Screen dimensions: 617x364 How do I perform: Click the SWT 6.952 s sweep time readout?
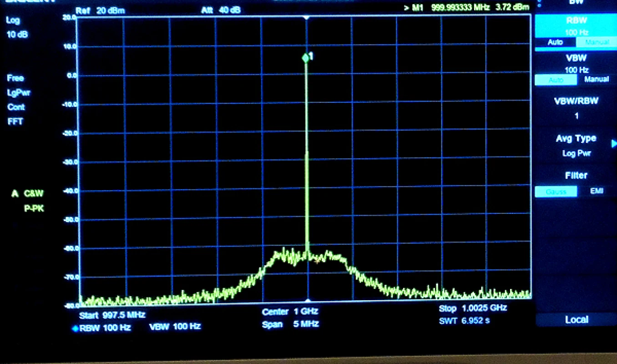point(464,321)
